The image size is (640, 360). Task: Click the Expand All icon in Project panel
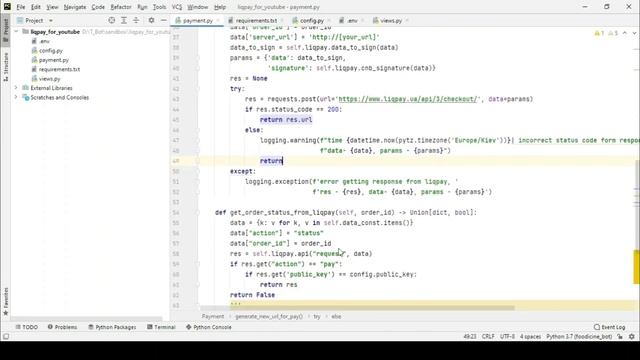[x=124, y=20]
